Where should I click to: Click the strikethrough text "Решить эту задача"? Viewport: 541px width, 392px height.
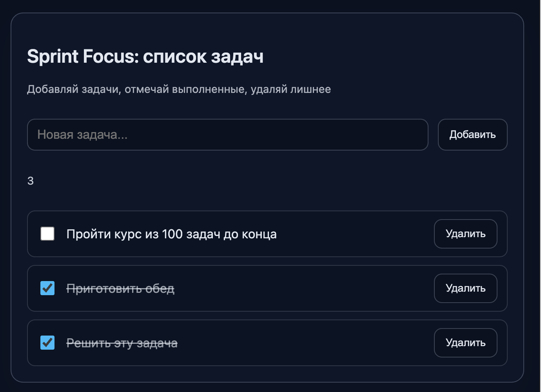point(122,343)
